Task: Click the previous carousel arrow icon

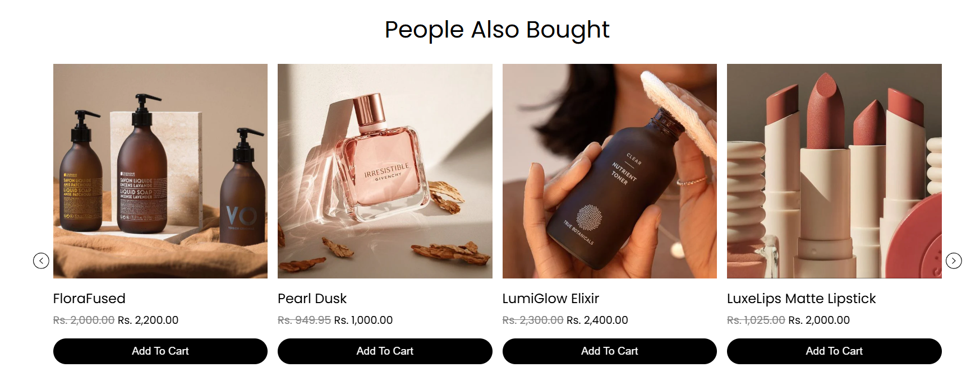Action: (41, 261)
